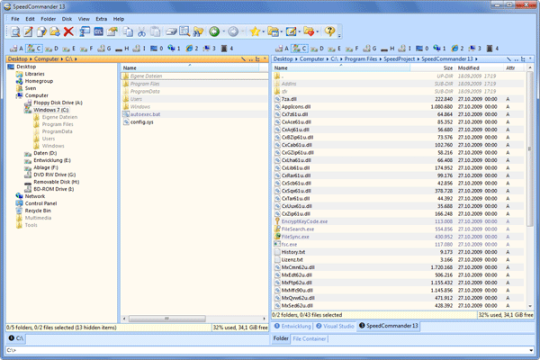The image size is (540, 360).
Task: Select drive H in left drive bar
Action: [122, 49]
